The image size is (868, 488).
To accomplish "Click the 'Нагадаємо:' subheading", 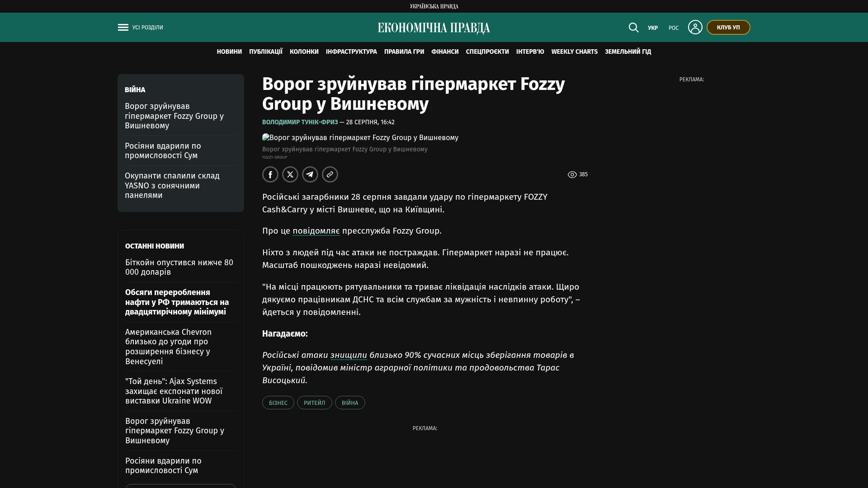I will [x=285, y=334].
